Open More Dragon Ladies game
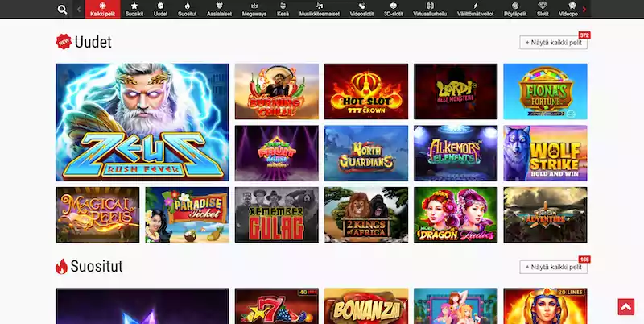The width and height of the screenshot is (644, 324). pyautogui.click(x=456, y=214)
